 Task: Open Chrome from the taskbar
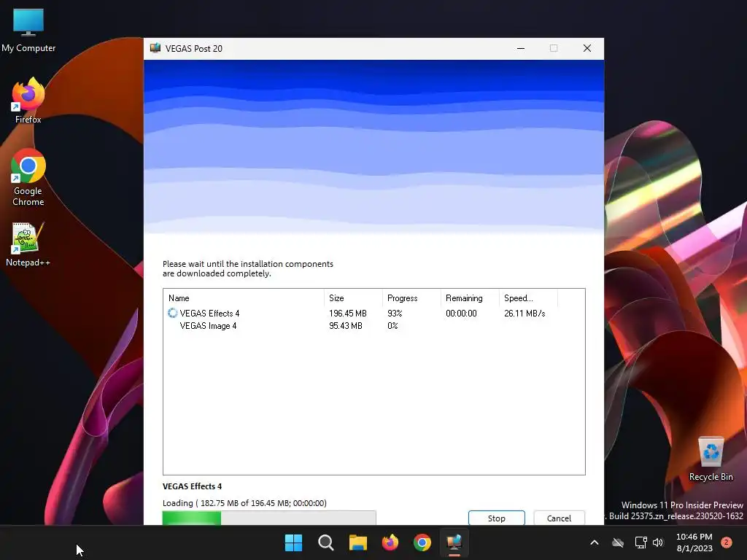[422, 542]
